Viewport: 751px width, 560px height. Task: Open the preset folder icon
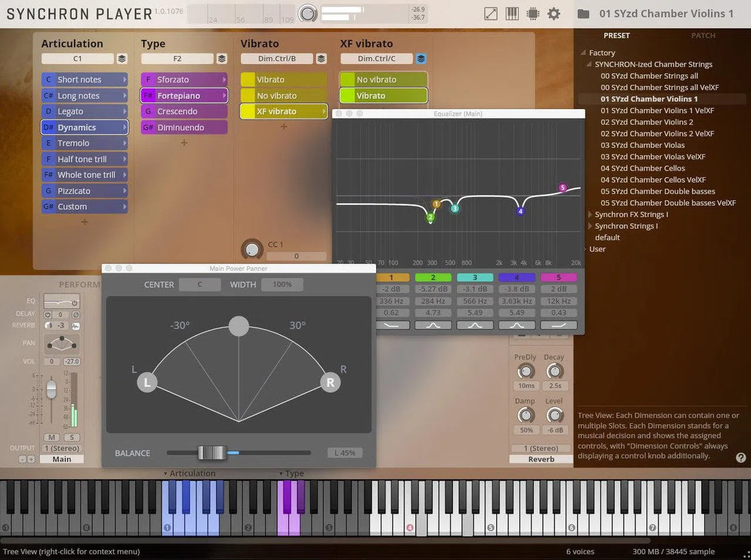[x=583, y=14]
